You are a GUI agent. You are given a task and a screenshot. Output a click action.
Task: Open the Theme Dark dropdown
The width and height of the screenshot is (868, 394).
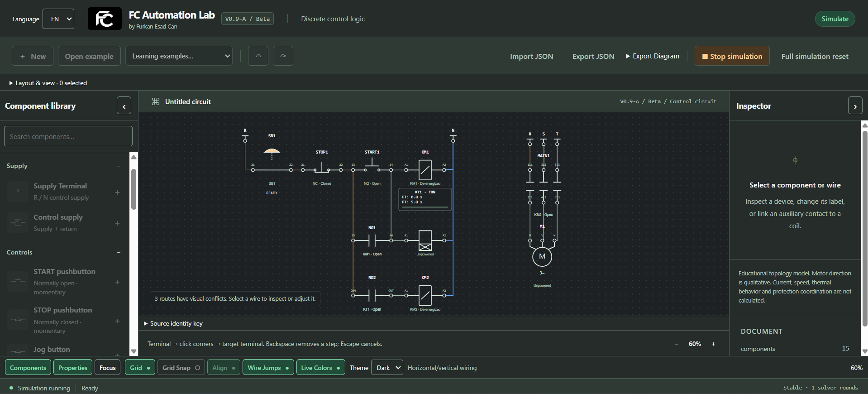(x=387, y=368)
